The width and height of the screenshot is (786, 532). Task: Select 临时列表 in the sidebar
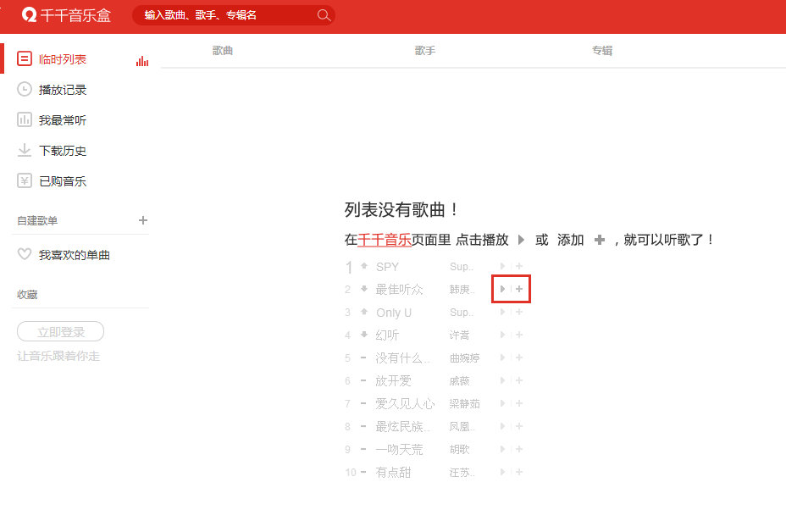[x=62, y=59]
